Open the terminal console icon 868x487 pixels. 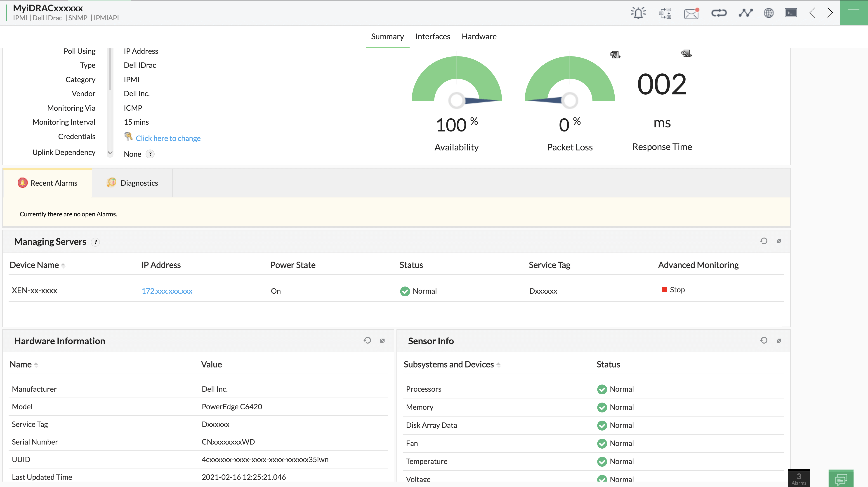click(790, 13)
